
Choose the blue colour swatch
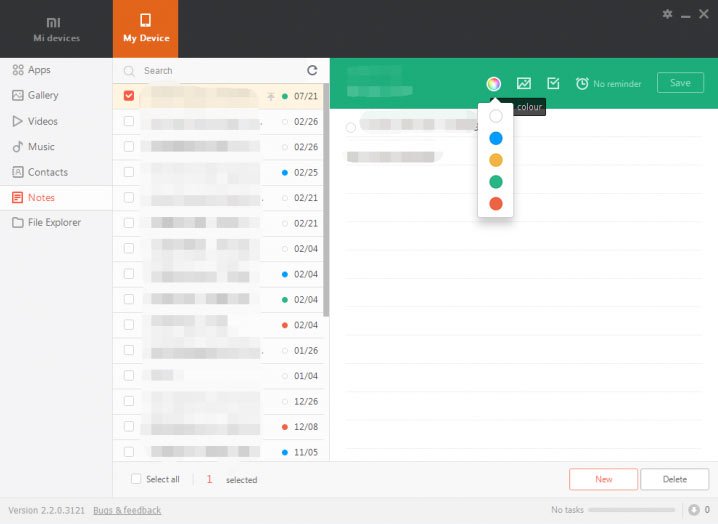coord(495,138)
